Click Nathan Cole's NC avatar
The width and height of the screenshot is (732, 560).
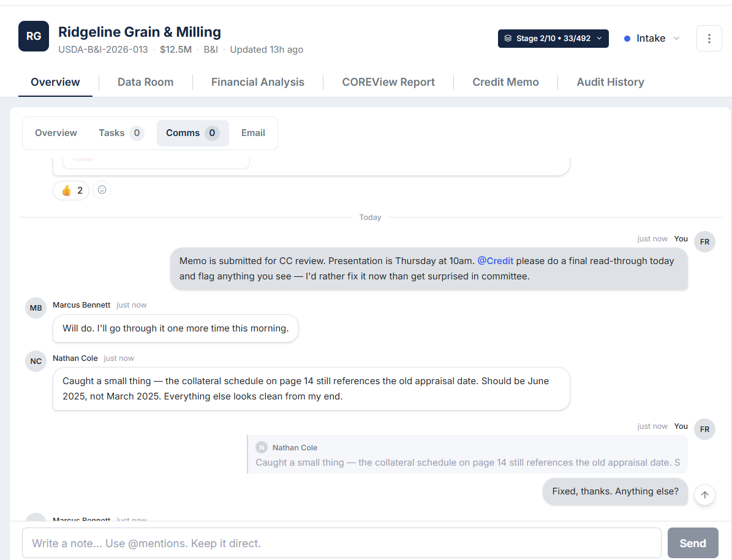click(36, 361)
